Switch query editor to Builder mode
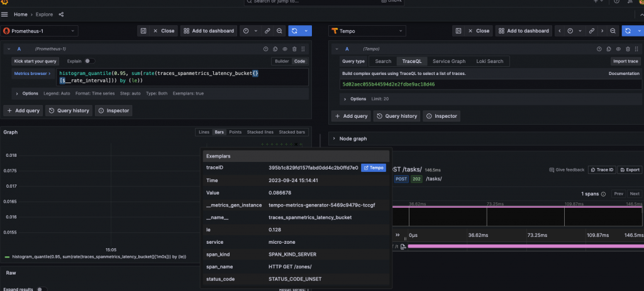This screenshot has height=291, width=644. coord(282,61)
